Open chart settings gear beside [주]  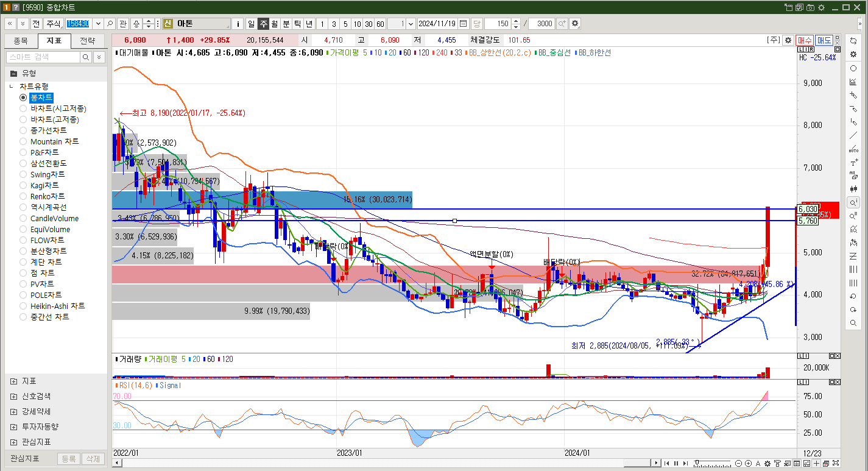pyautogui.click(x=788, y=40)
